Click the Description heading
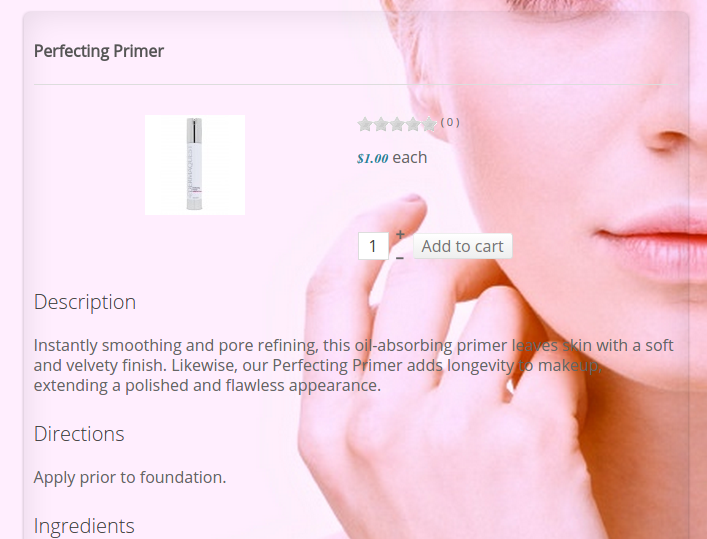 click(x=85, y=302)
